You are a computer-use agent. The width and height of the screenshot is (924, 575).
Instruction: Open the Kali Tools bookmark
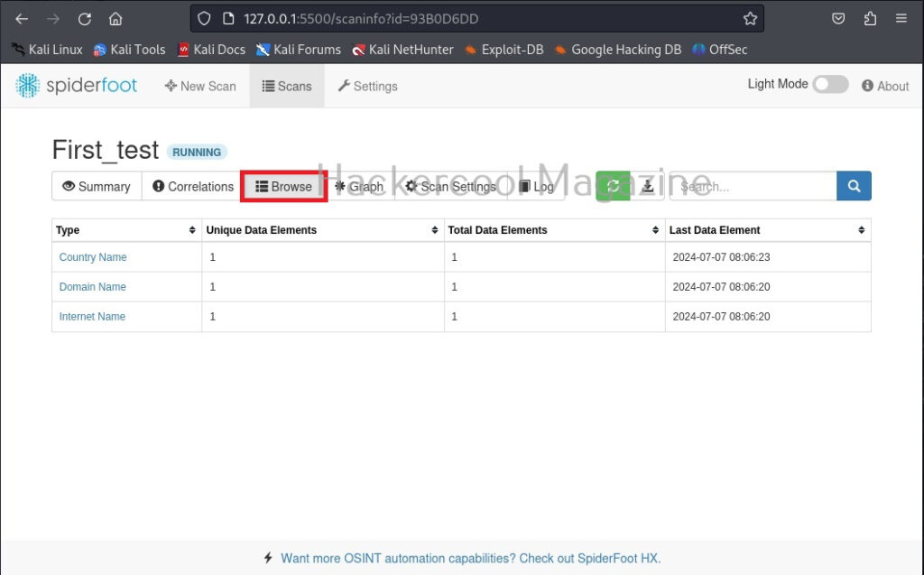click(x=130, y=50)
